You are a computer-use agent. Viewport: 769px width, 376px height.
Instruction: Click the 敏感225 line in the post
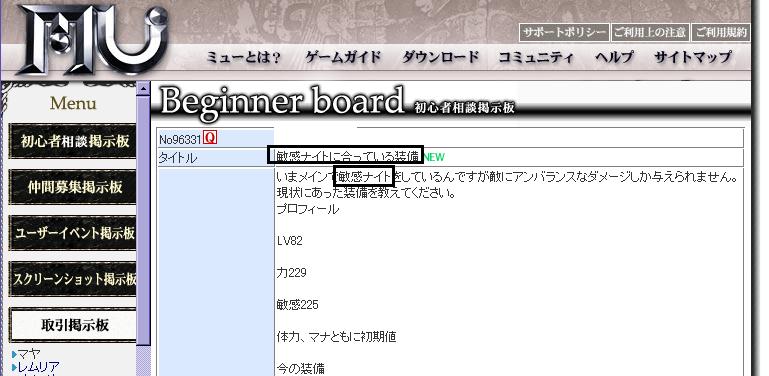point(297,305)
